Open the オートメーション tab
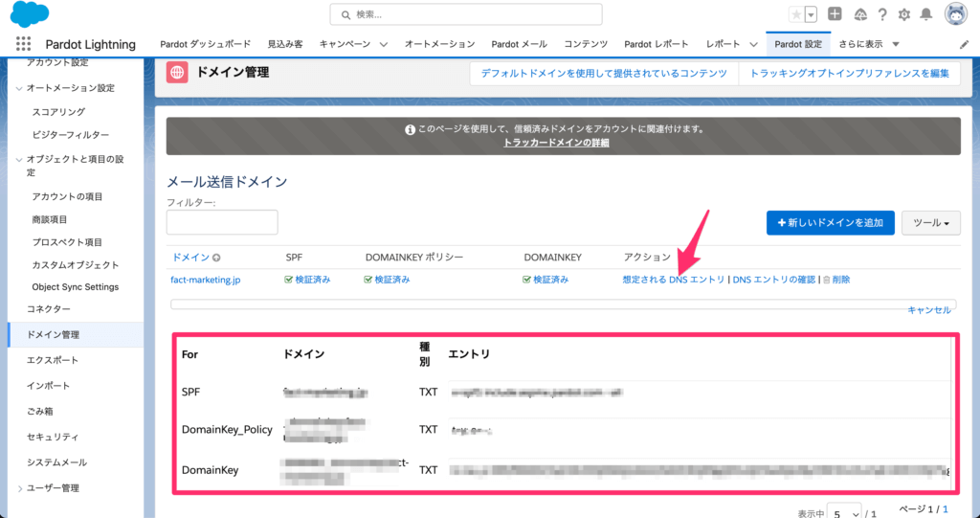The image size is (980, 518). tap(439, 44)
